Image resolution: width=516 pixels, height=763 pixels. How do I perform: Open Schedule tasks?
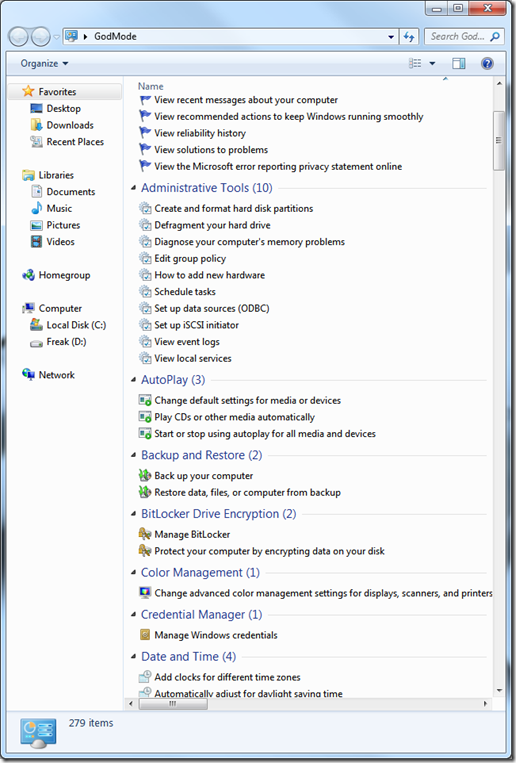pyautogui.click(x=185, y=291)
